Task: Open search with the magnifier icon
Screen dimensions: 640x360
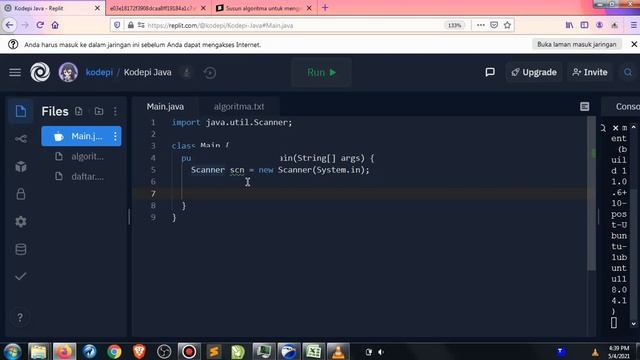Action: tap(628, 72)
